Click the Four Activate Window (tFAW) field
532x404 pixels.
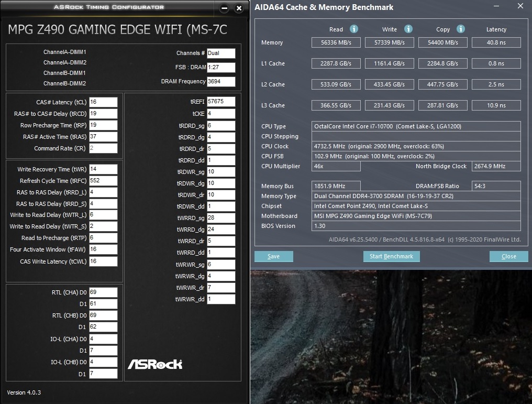[103, 249]
